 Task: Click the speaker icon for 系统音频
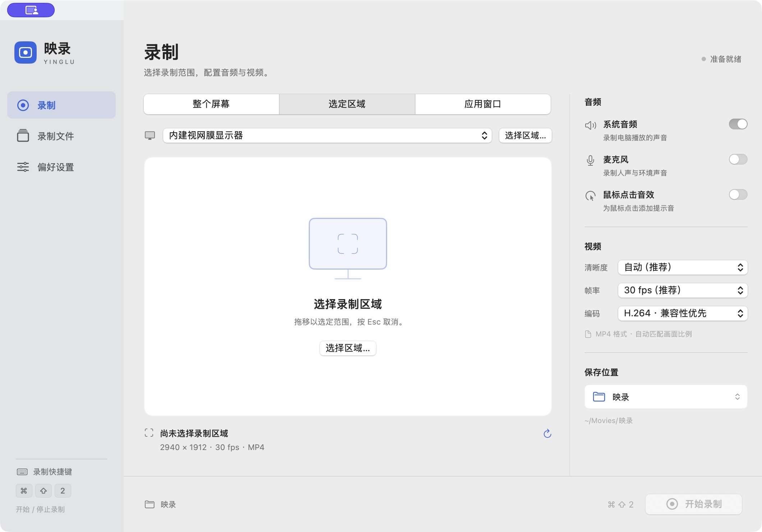[591, 125]
